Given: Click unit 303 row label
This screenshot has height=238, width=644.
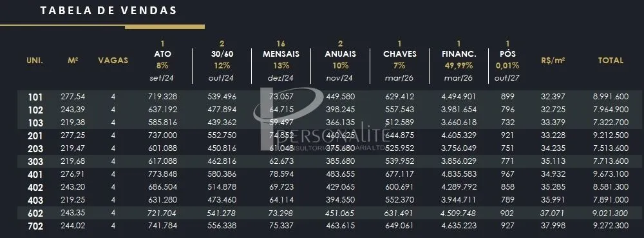Looking at the screenshot, I should coord(35,162).
